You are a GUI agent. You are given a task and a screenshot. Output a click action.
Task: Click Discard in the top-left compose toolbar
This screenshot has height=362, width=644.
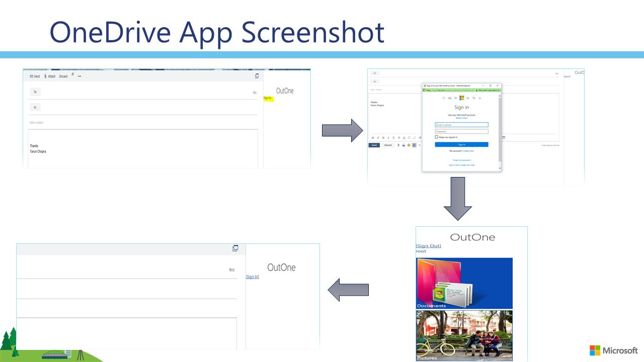(x=63, y=76)
